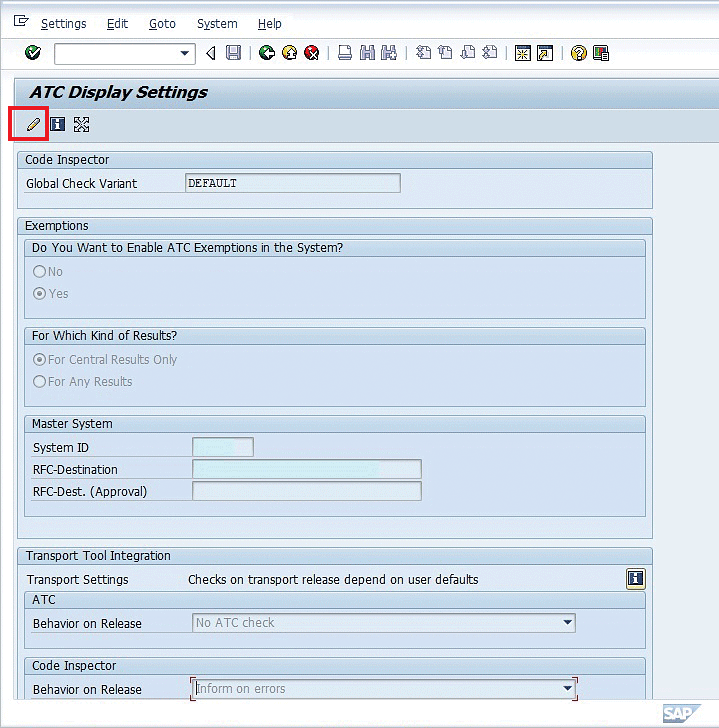Screen dimensions: 719x728
Task: Click the green Back arrow icon
Action: click(266, 53)
